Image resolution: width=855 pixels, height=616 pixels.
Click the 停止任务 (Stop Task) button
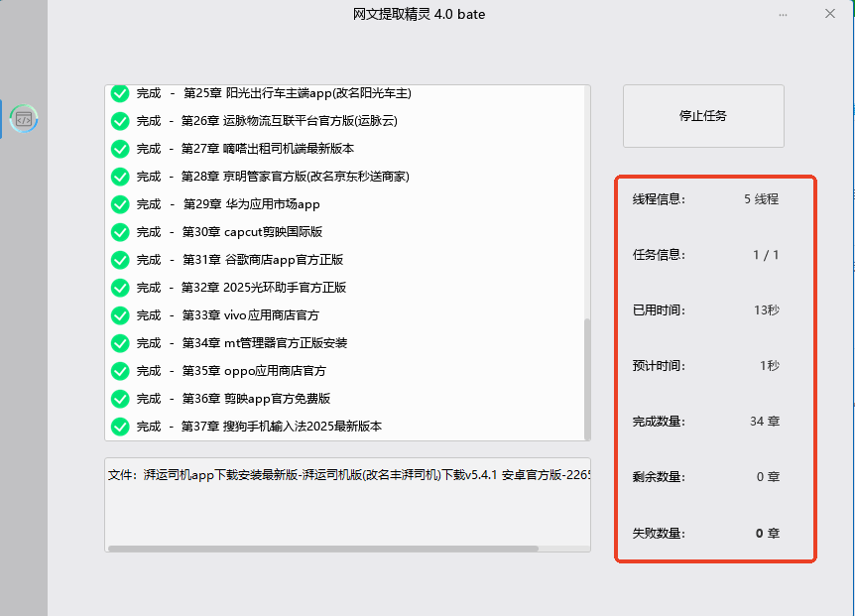pyautogui.click(x=702, y=115)
